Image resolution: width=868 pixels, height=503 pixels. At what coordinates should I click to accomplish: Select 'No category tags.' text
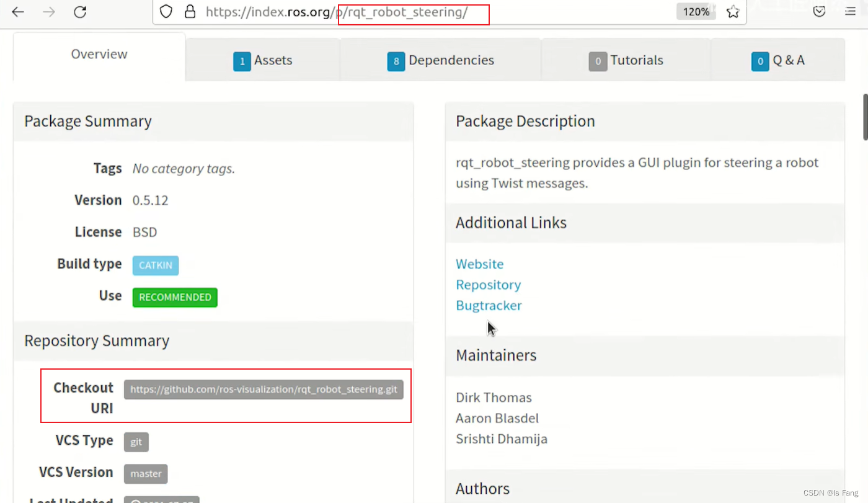184,169
